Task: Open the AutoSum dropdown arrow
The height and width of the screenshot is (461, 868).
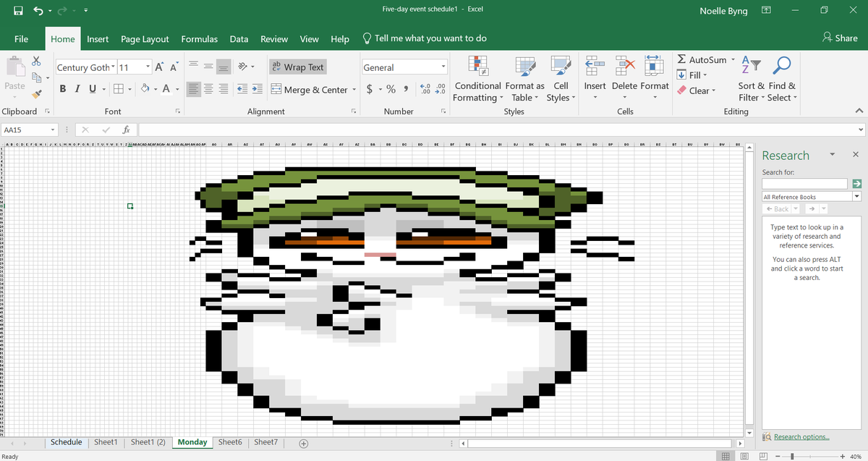Action: (x=733, y=59)
